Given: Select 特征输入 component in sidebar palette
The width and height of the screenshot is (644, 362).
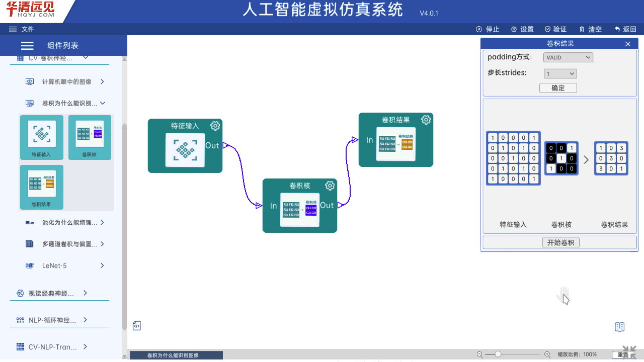Looking at the screenshot, I should pos(41,137).
